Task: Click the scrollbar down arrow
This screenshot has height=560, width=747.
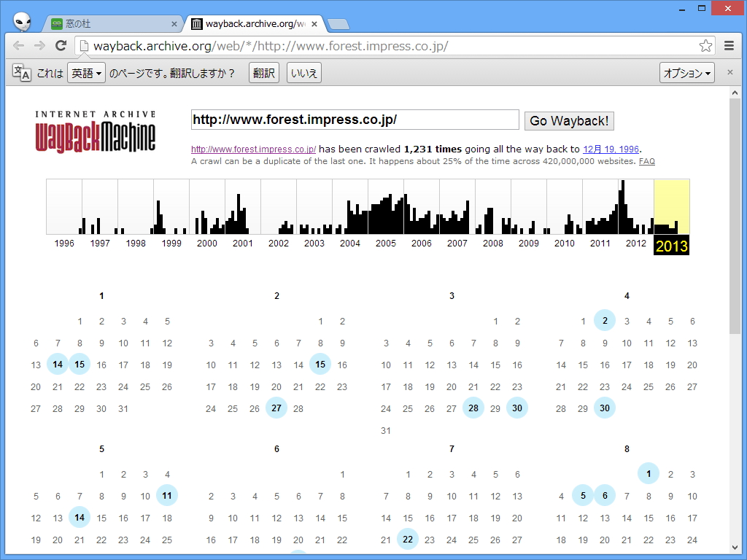Action: 735,548
